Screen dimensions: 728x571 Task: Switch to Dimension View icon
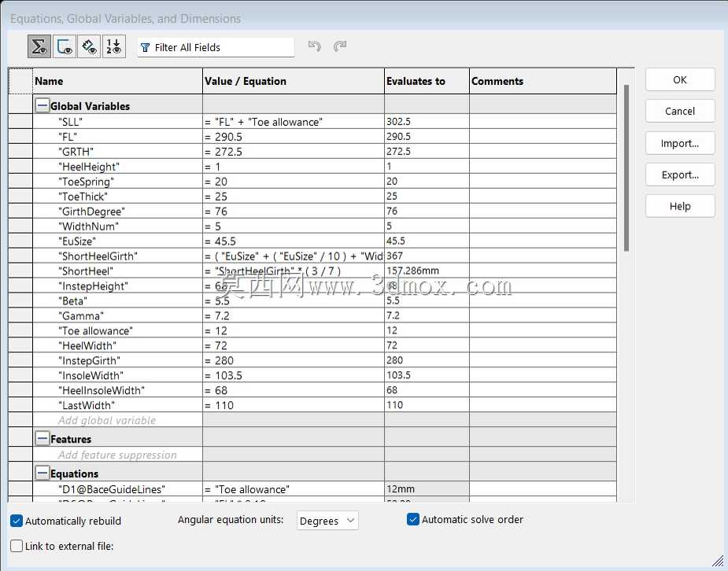89,47
